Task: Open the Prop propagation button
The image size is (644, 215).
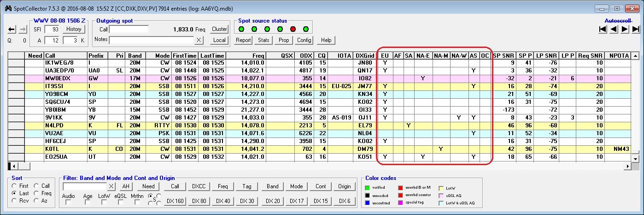Action: point(284,40)
